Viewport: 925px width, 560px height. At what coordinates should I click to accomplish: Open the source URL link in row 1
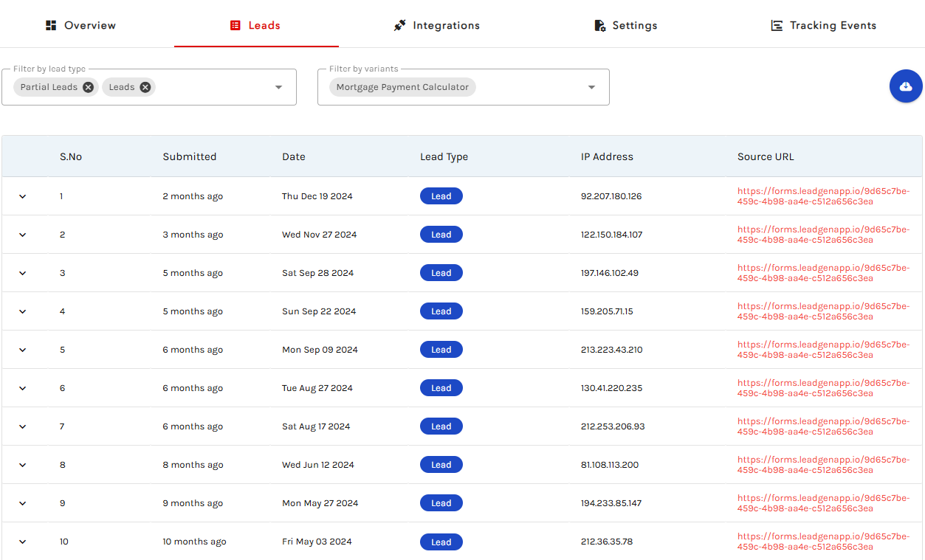coord(822,196)
